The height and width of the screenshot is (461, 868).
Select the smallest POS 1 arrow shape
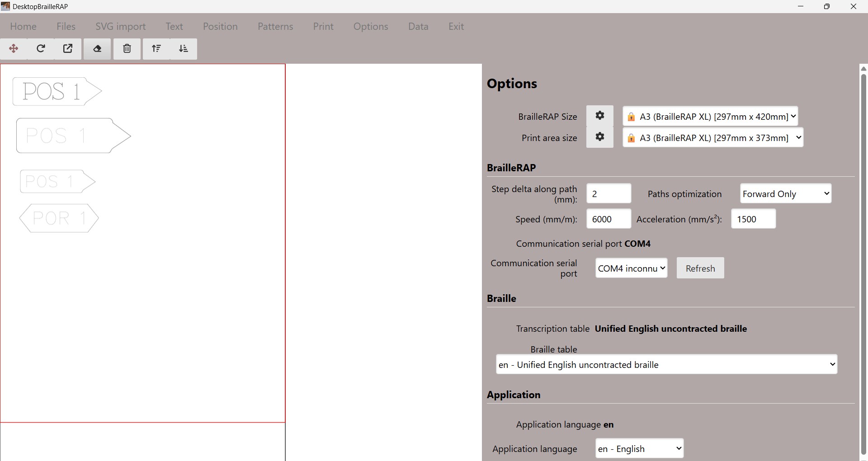58,182
